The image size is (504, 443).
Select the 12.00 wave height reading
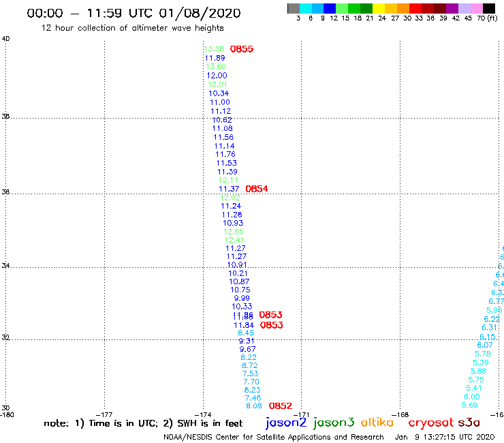pyautogui.click(x=217, y=75)
